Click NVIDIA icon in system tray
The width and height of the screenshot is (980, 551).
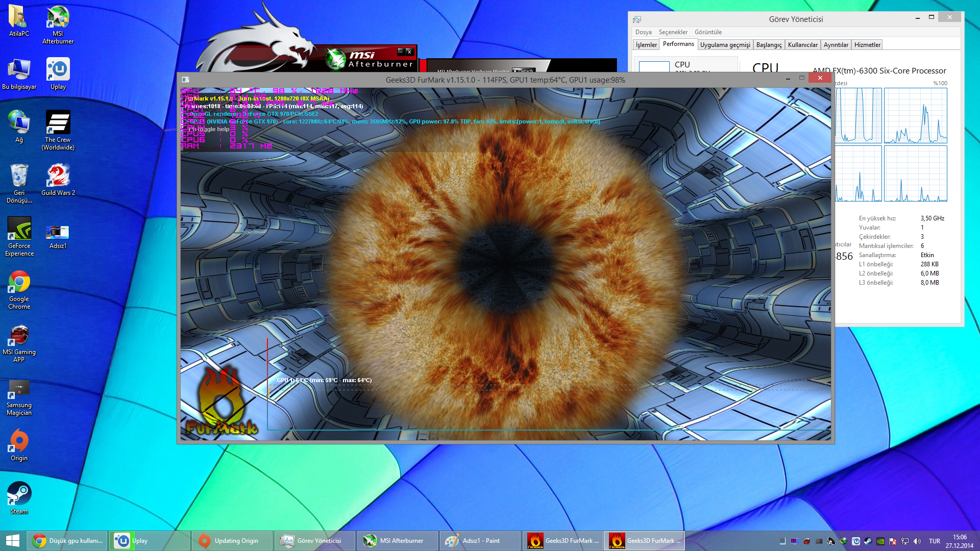click(880, 541)
